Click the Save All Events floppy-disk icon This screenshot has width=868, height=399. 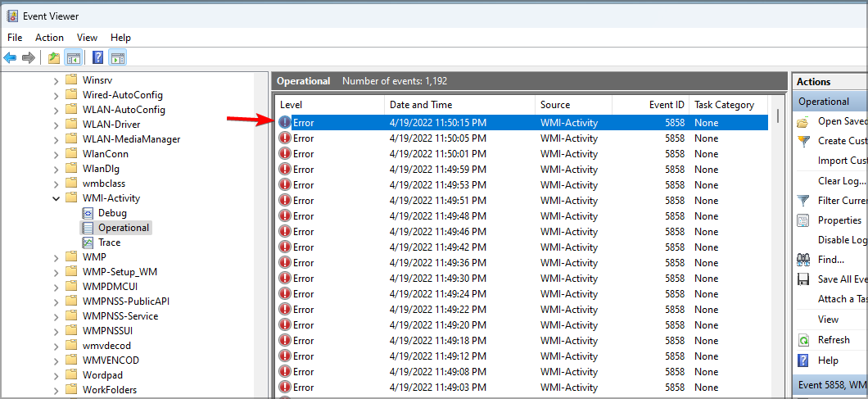click(803, 279)
